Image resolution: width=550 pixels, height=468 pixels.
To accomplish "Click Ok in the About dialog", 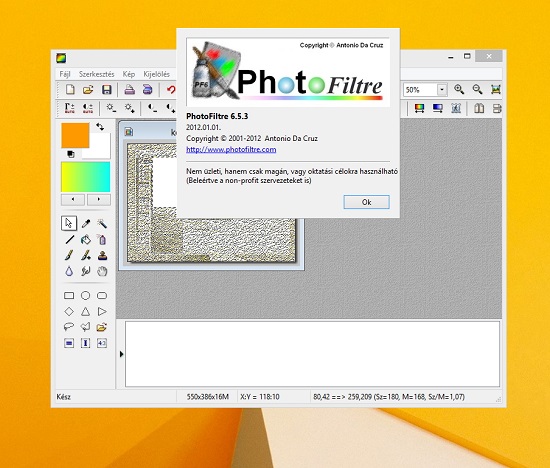I will coord(367,202).
